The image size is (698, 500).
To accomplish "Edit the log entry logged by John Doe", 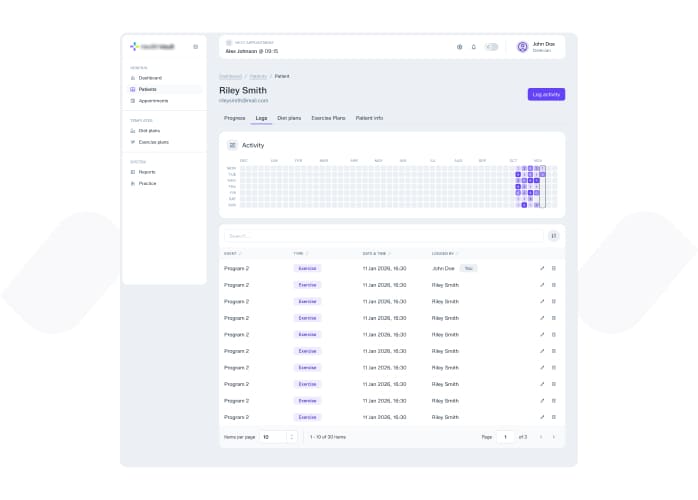I will (542, 268).
